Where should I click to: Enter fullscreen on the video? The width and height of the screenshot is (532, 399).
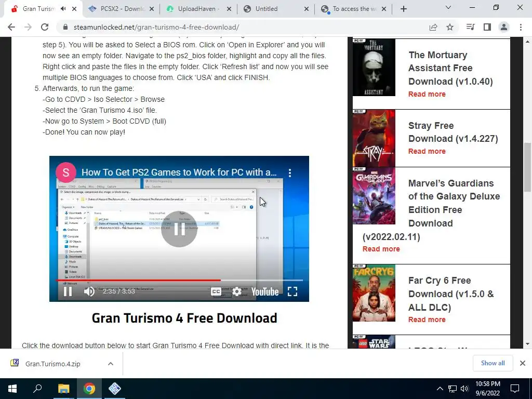click(292, 291)
